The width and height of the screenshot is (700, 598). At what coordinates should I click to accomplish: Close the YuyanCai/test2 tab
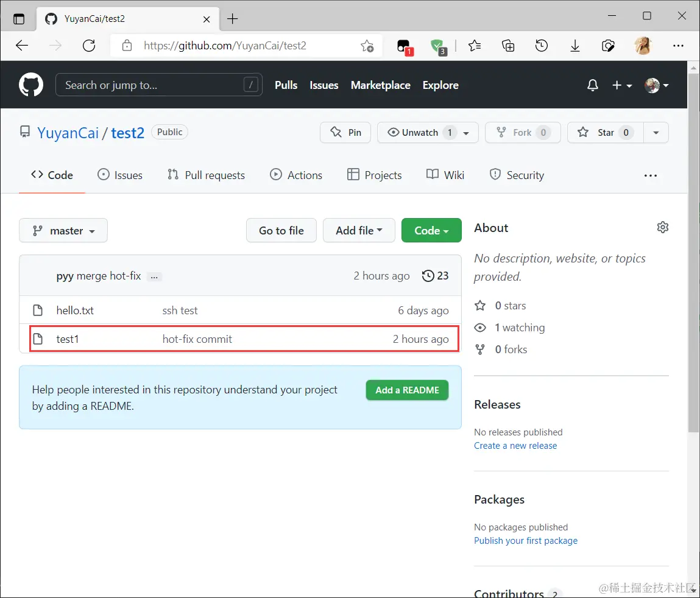click(207, 19)
